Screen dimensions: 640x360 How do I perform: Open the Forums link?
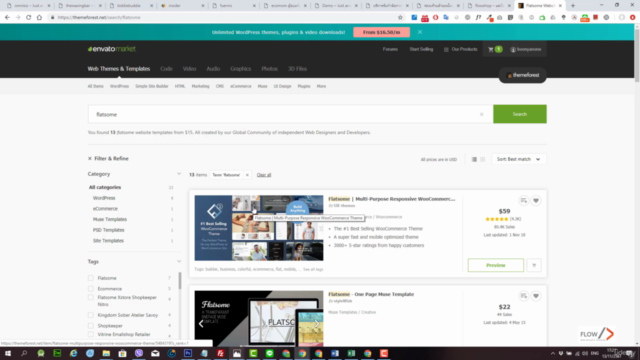coord(390,49)
